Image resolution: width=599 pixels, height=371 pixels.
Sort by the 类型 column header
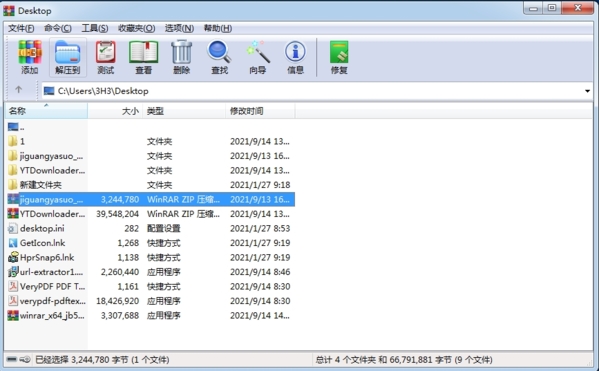coord(184,111)
